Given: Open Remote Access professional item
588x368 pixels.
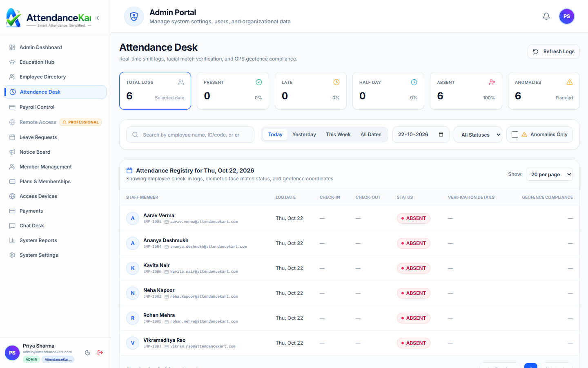Looking at the screenshot, I should coord(56,122).
